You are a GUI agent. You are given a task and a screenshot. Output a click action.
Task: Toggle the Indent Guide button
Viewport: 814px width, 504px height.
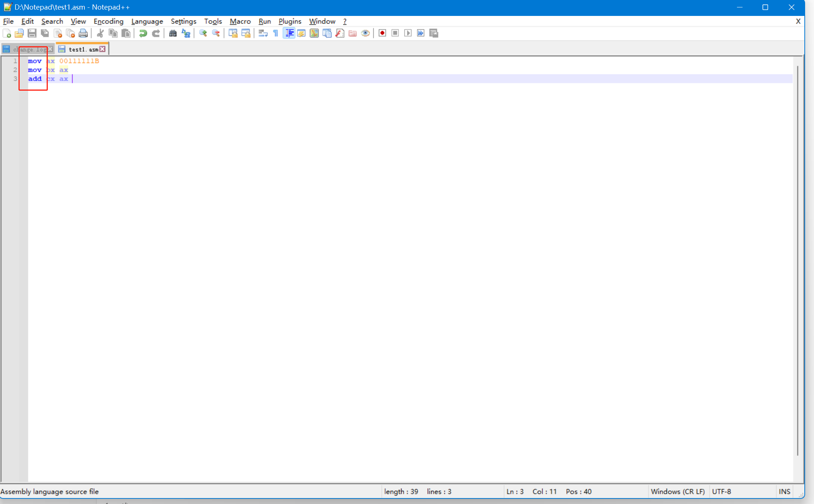[289, 33]
